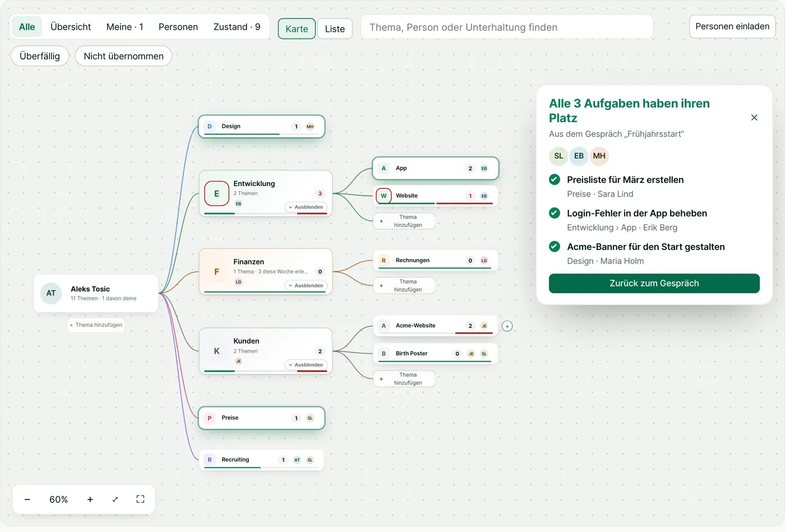Click Personen einladen button

pyautogui.click(x=732, y=26)
